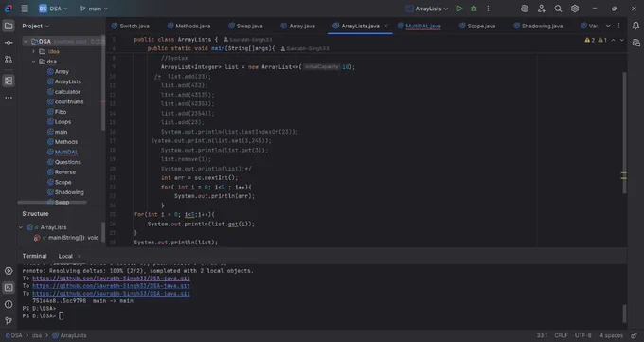Screen dimensions: 644x342
Task: Collapse the DSA root folder
Action: click(x=26, y=41)
